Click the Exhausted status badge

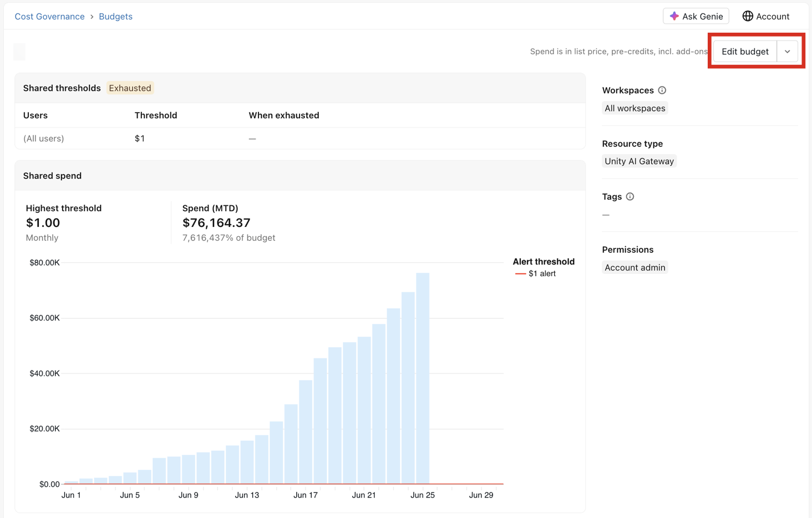(x=130, y=88)
